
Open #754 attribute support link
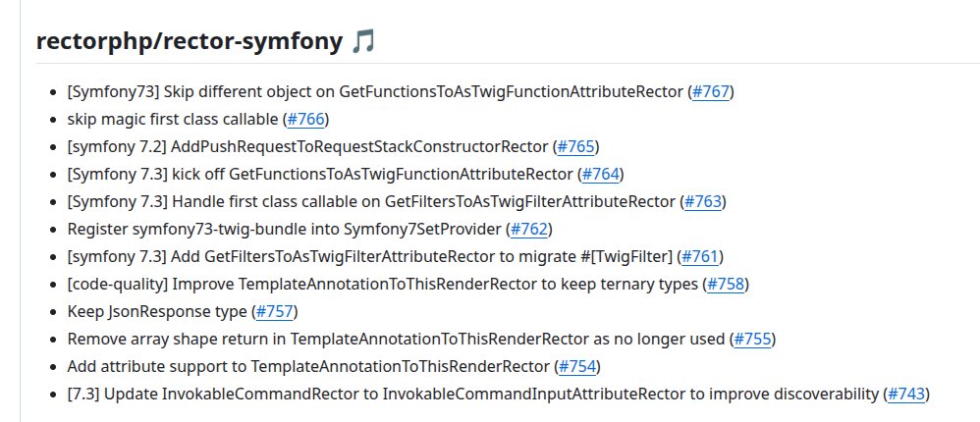[x=577, y=366]
